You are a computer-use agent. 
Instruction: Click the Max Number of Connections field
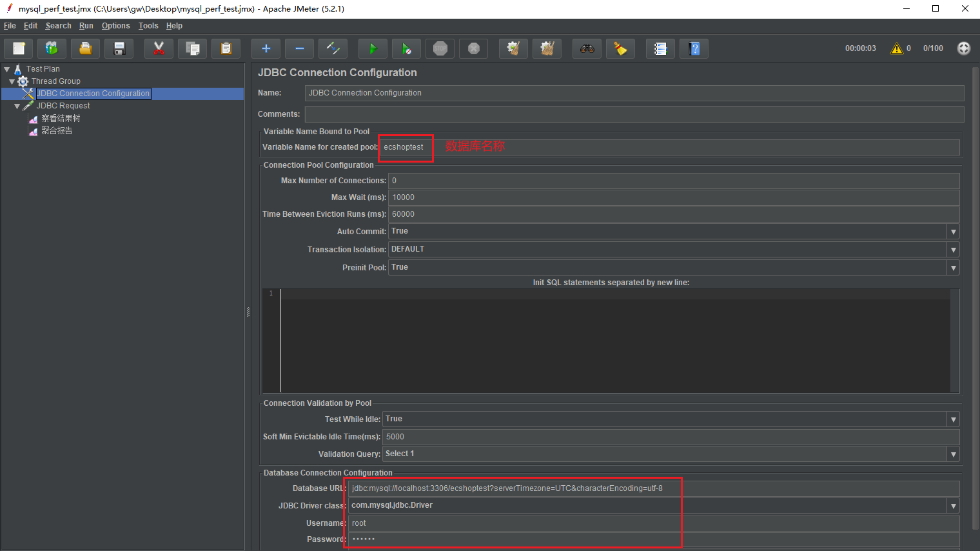tap(674, 181)
